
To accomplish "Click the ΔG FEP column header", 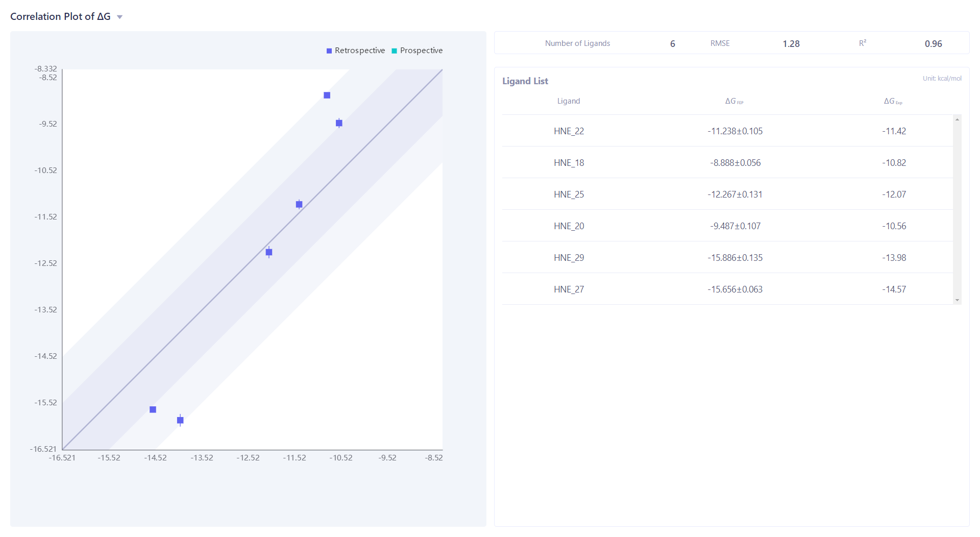I will tap(733, 101).
